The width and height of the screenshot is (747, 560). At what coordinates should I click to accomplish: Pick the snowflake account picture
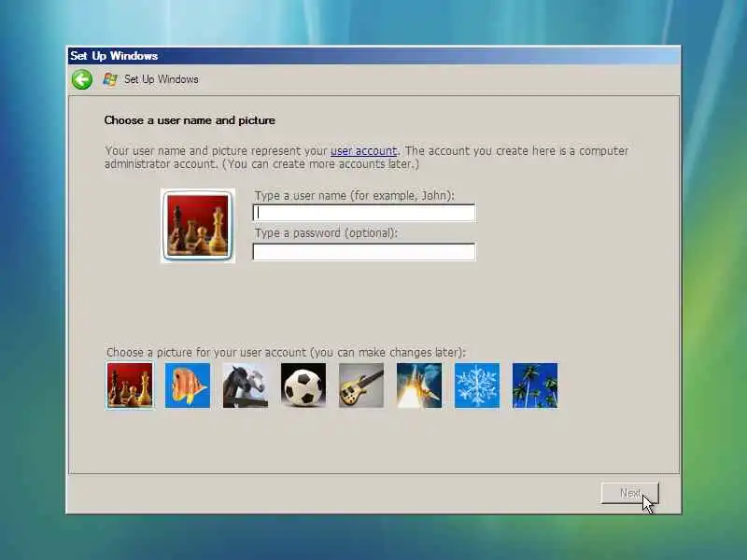click(x=477, y=385)
